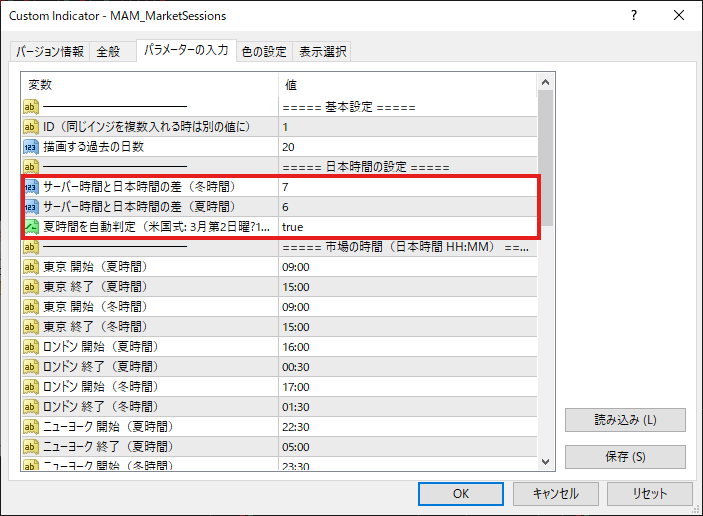
Task: Switch to the 表示選択 tab
Action: tap(322, 52)
